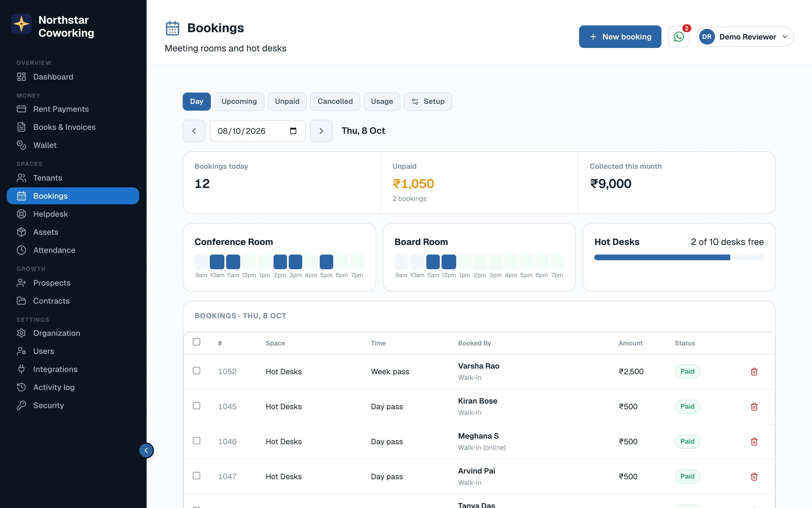The height and width of the screenshot is (508, 812).
Task: Open Wallet in sidebar
Action: (73, 145)
